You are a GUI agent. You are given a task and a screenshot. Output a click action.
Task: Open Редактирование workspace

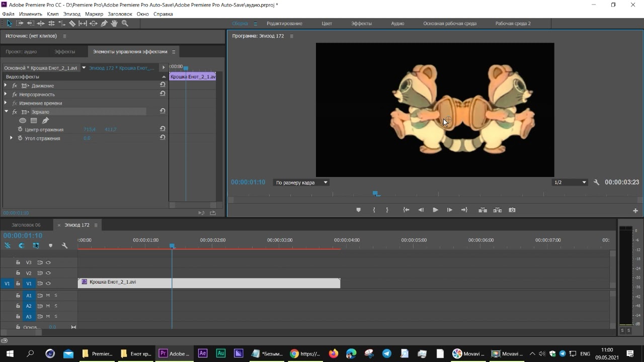pos(284,24)
